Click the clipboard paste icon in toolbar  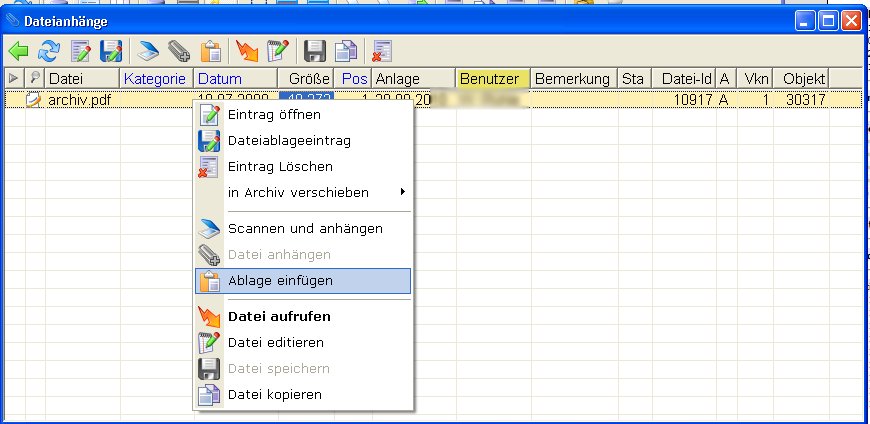(x=211, y=51)
